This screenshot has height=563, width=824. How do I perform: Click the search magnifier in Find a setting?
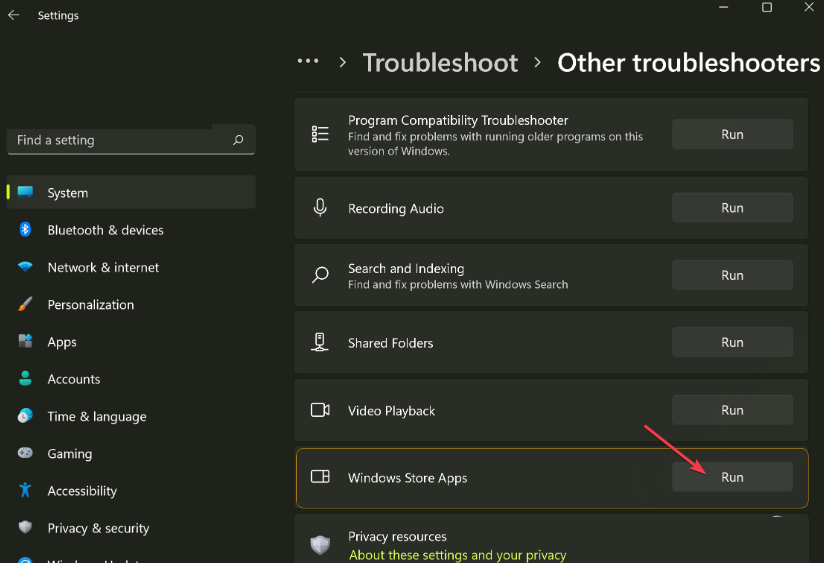point(238,140)
